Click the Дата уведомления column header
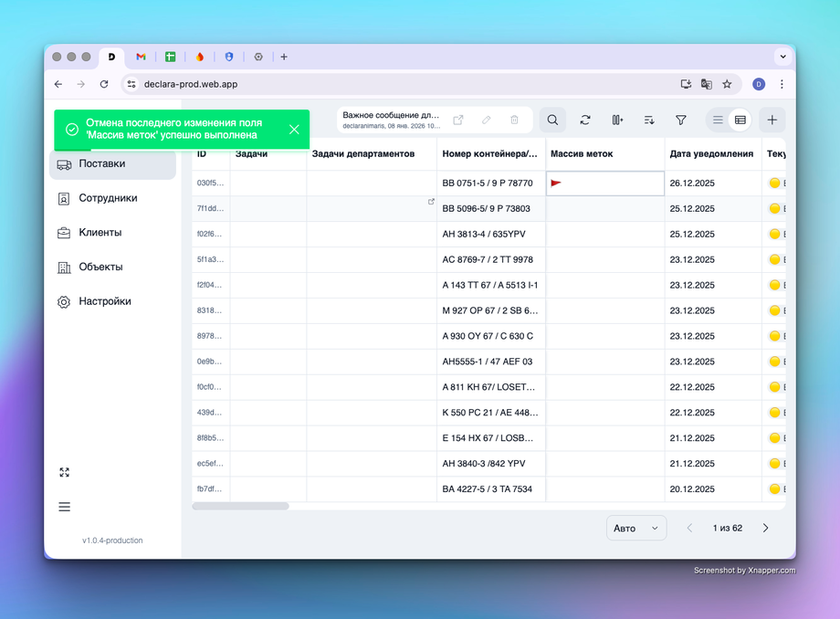The width and height of the screenshot is (840, 619). pyautogui.click(x=711, y=153)
